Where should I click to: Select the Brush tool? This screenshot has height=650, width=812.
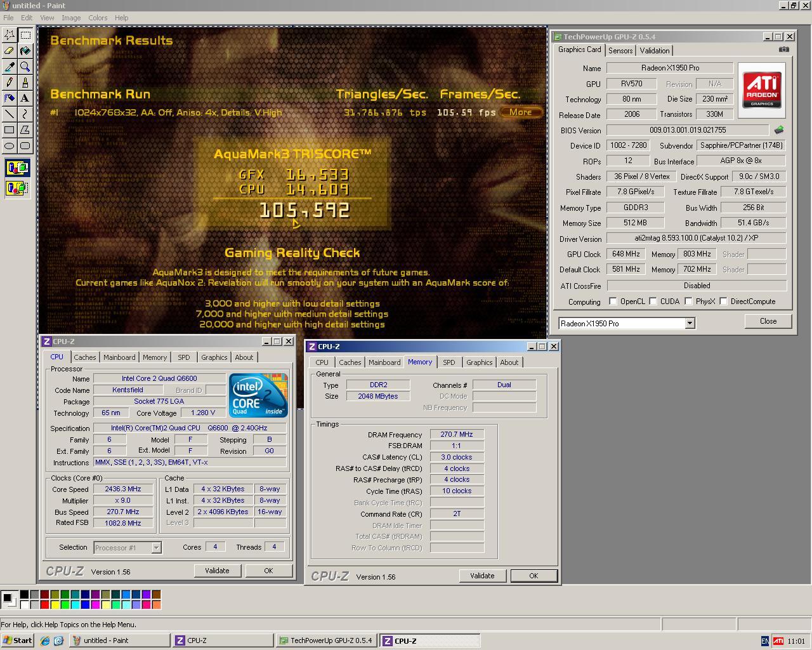click(x=25, y=83)
